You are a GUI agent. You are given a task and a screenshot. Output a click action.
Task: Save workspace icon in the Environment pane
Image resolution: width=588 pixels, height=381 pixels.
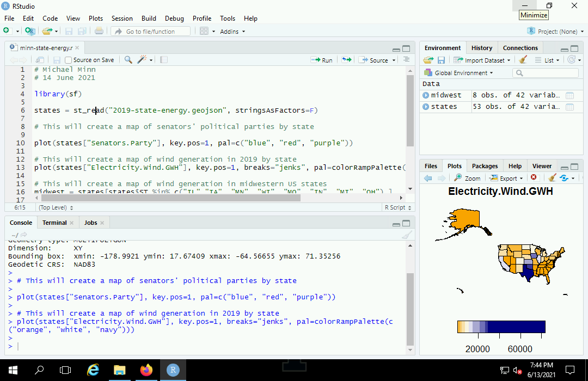click(x=441, y=60)
